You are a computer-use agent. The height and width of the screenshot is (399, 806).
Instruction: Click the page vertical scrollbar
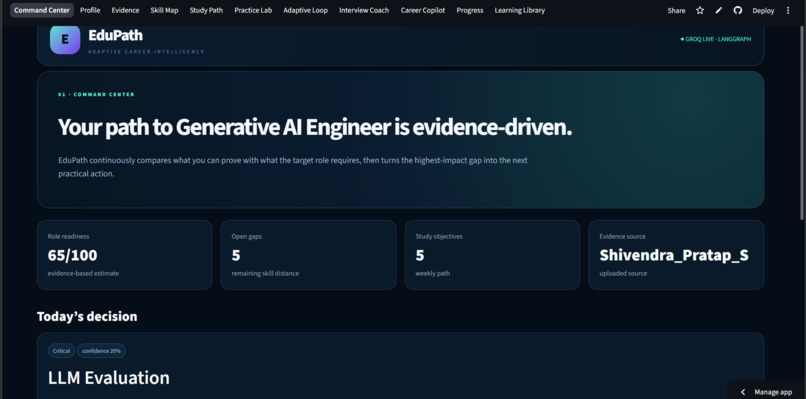802,123
